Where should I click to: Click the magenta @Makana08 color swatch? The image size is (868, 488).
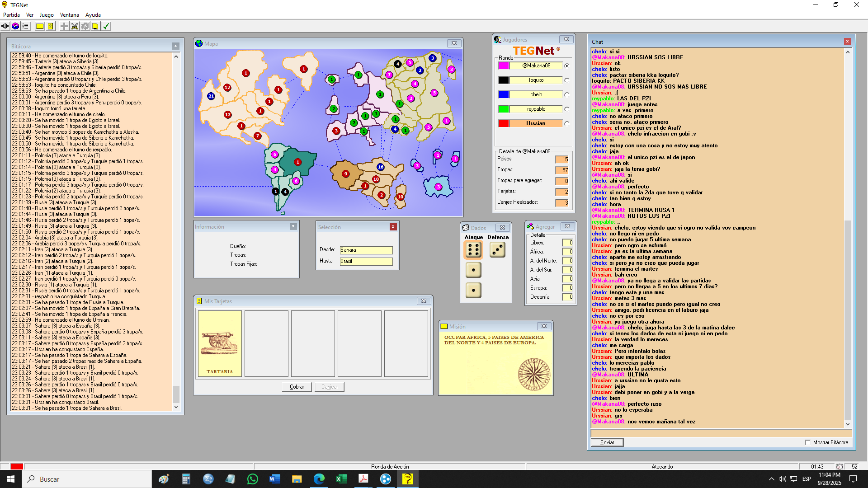(x=503, y=66)
